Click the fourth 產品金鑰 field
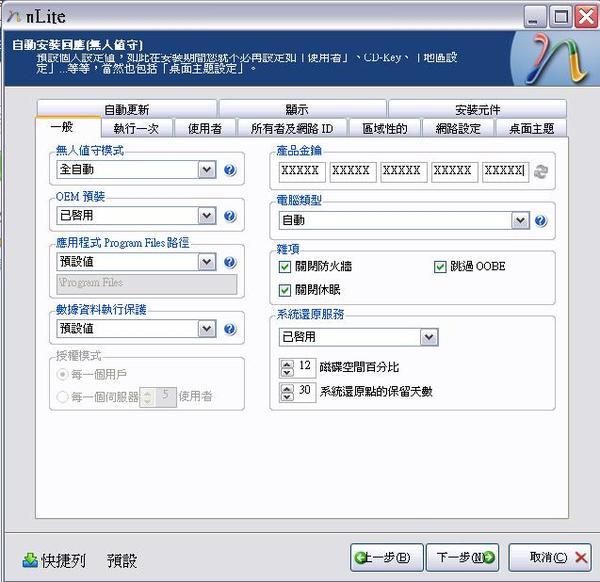 (x=455, y=171)
